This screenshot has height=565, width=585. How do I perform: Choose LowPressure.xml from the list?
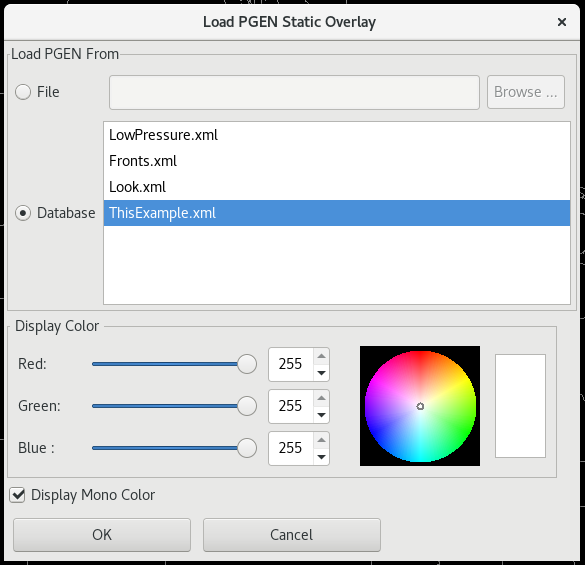pos(337,135)
